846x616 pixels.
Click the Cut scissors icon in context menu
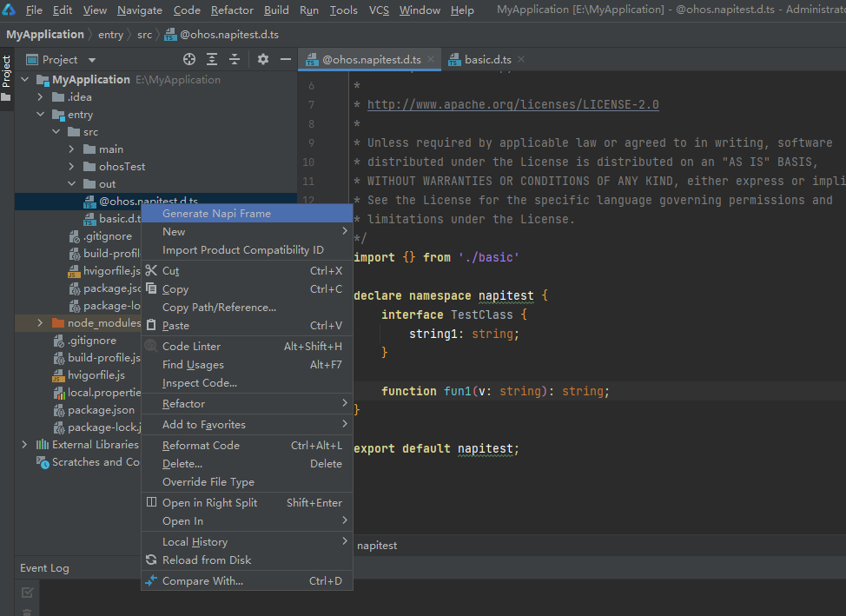click(x=151, y=271)
